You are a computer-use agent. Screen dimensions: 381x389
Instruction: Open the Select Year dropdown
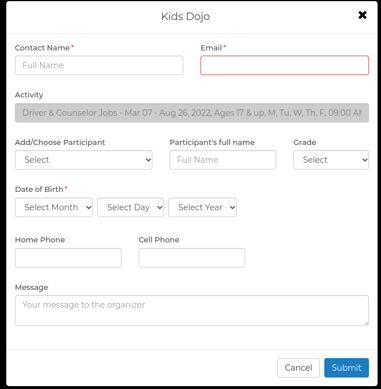202,207
